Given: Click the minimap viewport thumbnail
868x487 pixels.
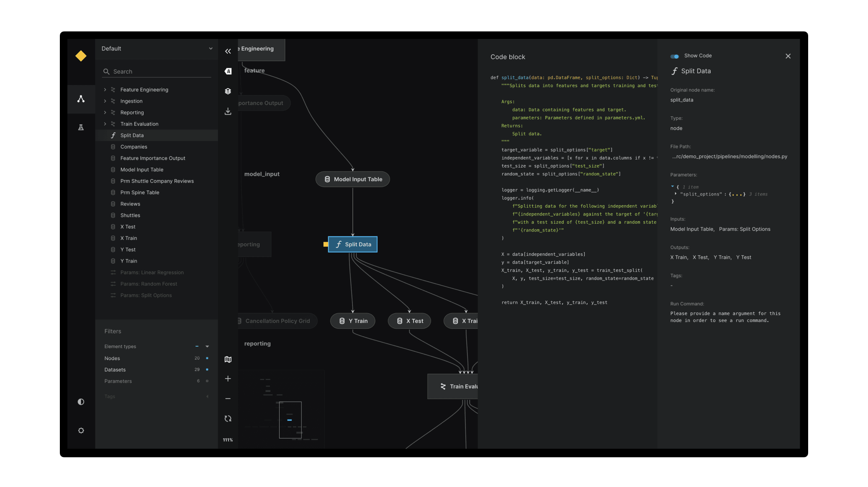Looking at the screenshot, I should (290, 420).
